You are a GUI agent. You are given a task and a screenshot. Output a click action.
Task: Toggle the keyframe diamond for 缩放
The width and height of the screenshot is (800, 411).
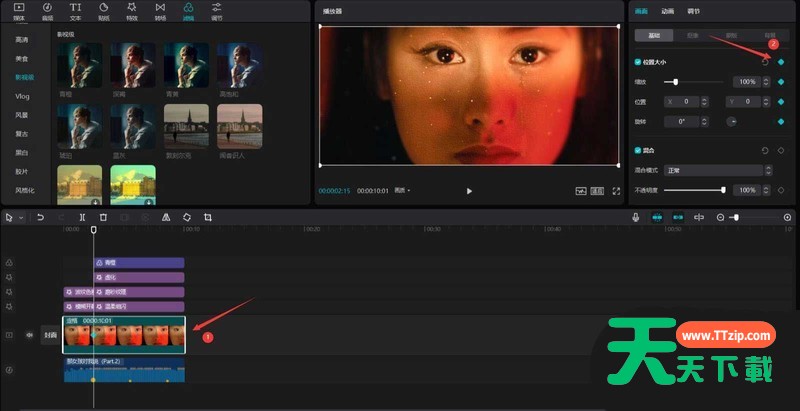coord(781,82)
